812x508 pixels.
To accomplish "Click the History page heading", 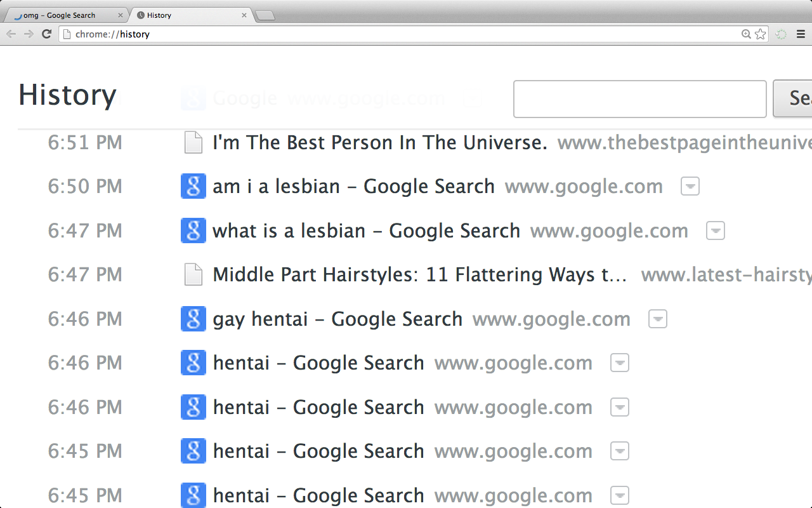I will click(67, 95).
